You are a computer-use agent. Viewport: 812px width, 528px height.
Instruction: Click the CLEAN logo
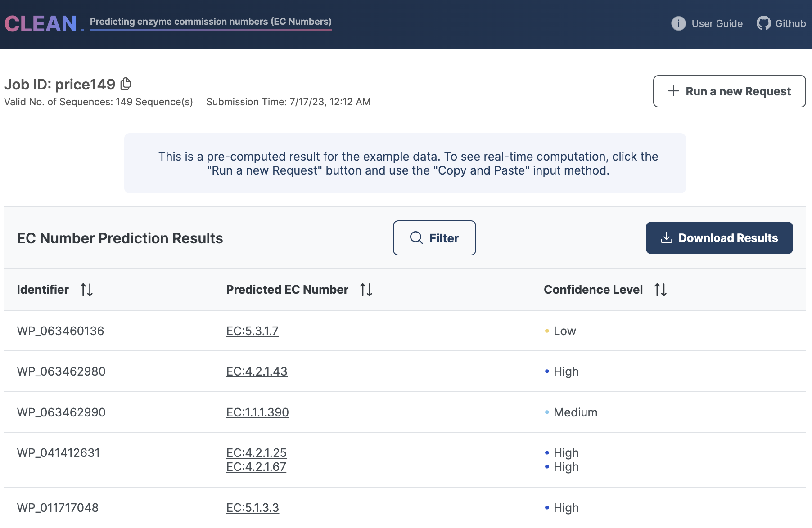tap(41, 24)
